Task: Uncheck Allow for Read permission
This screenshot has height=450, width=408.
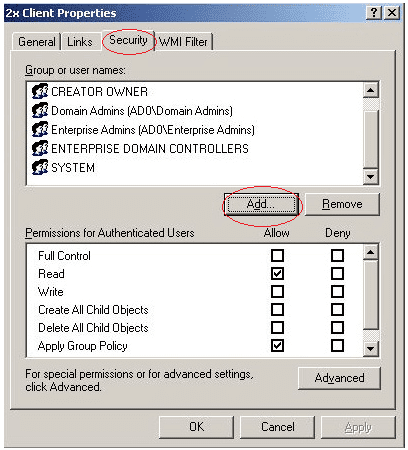Action: click(277, 274)
